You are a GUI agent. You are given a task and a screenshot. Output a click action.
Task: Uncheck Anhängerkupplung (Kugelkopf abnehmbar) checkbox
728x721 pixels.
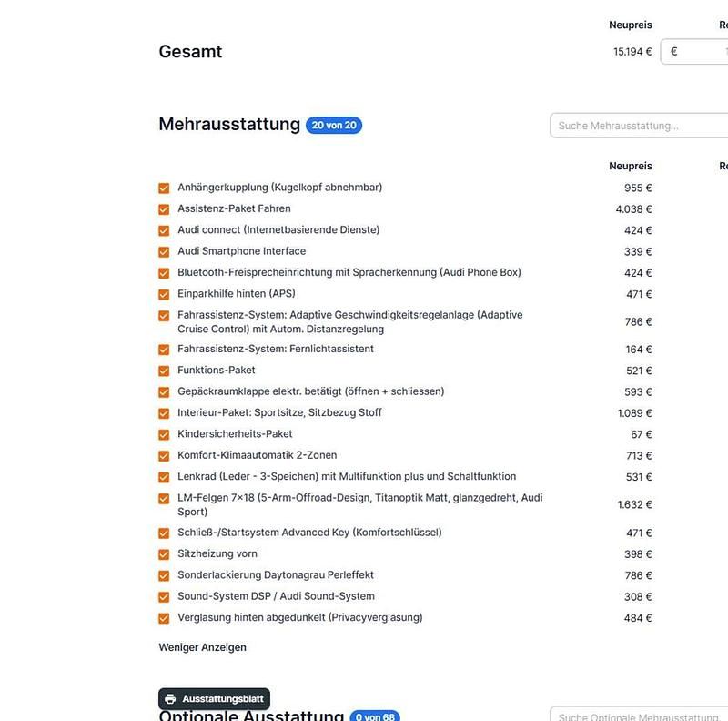pos(164,188)
